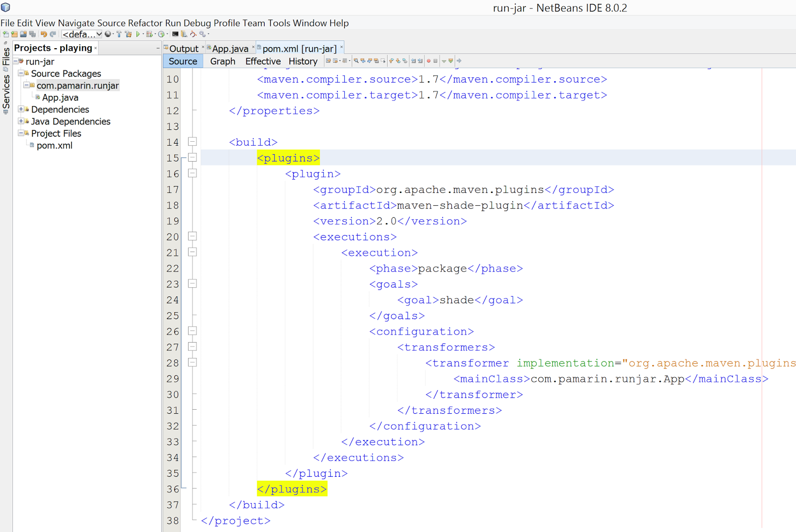The height and width of the screenshot is (532, 796).
Task: Open the Navigate menu
Action: click(76, 23)
